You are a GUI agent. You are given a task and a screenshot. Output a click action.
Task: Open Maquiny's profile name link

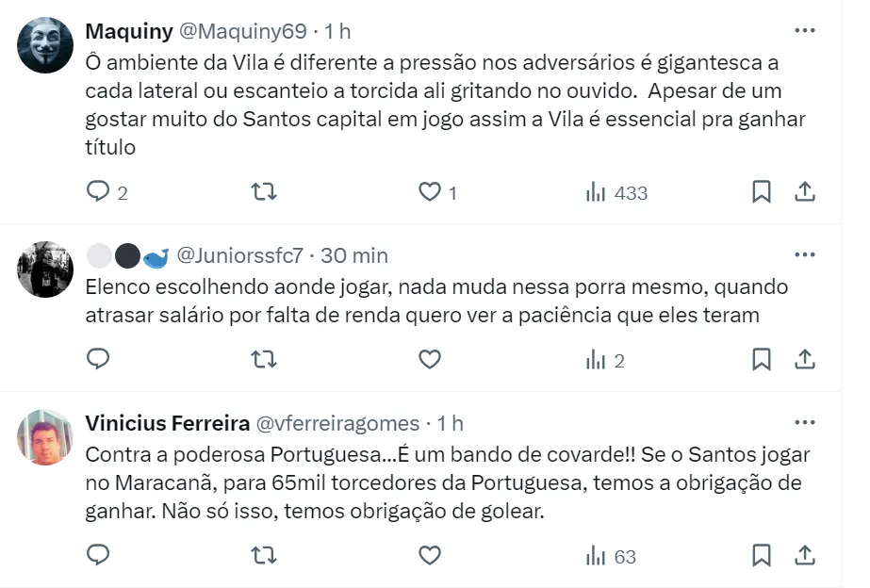pyautogui.click(x=129, y=31)
